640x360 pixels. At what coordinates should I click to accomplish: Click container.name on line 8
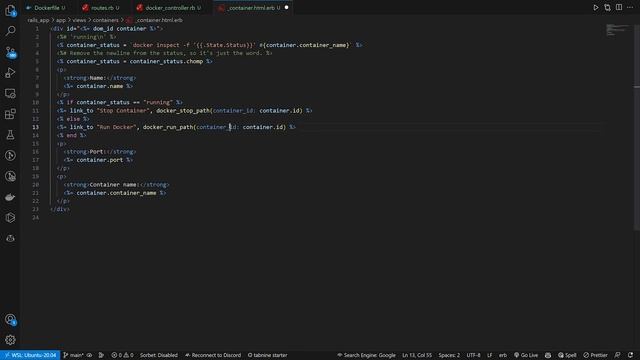click(100, 86)
